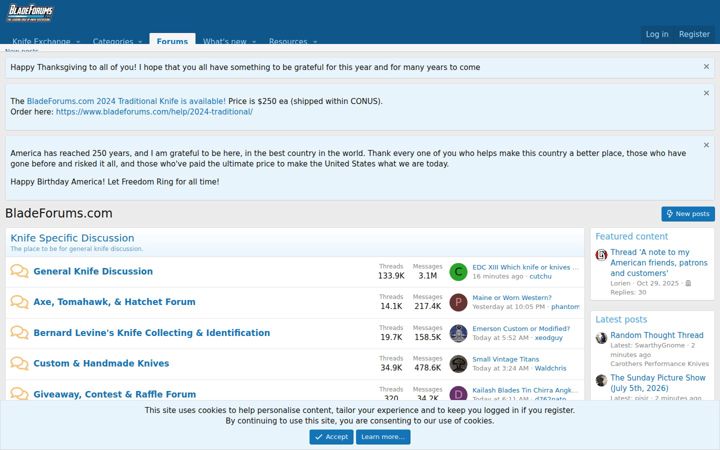
Task: Expand the Categories dropdown arrow
Action: tap(140, 41)
